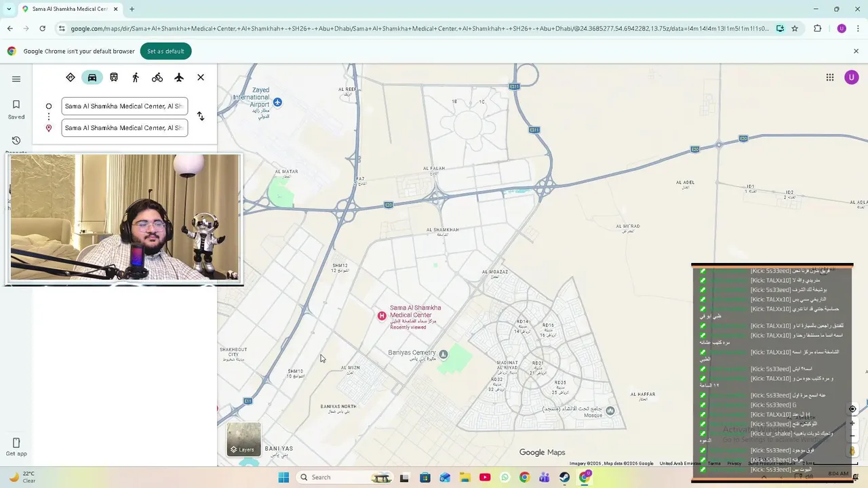The image size is (868, 488).
Task: Click the Sama Al Shamkha hospital pin
Action: pyautogui.click(x=382, y=316)
